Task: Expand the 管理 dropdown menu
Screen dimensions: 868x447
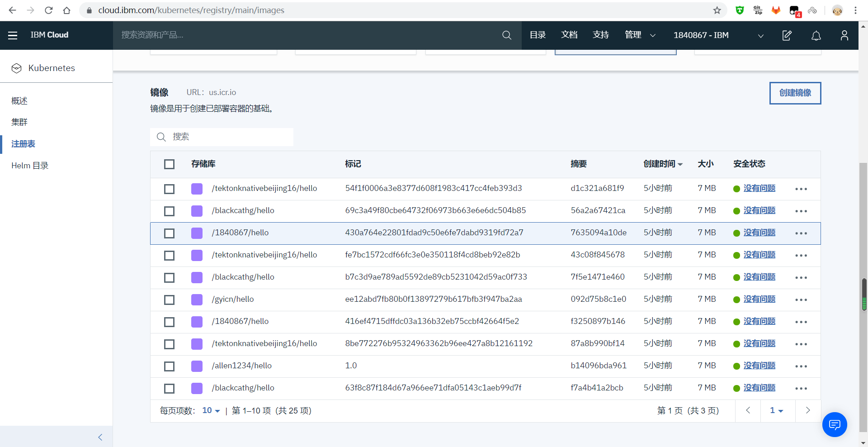Action: [640, 35]
